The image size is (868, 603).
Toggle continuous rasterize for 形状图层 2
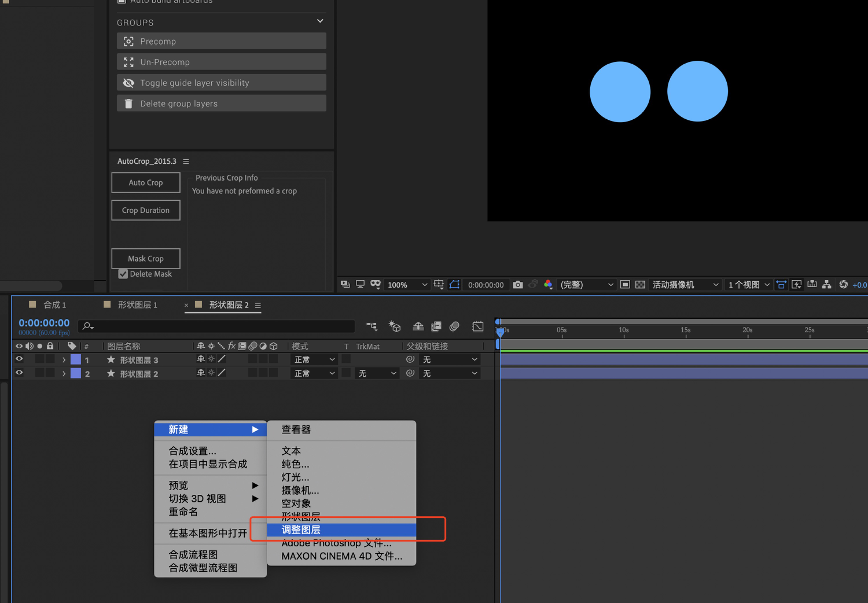pyautogui.click(x=211, y=373)
